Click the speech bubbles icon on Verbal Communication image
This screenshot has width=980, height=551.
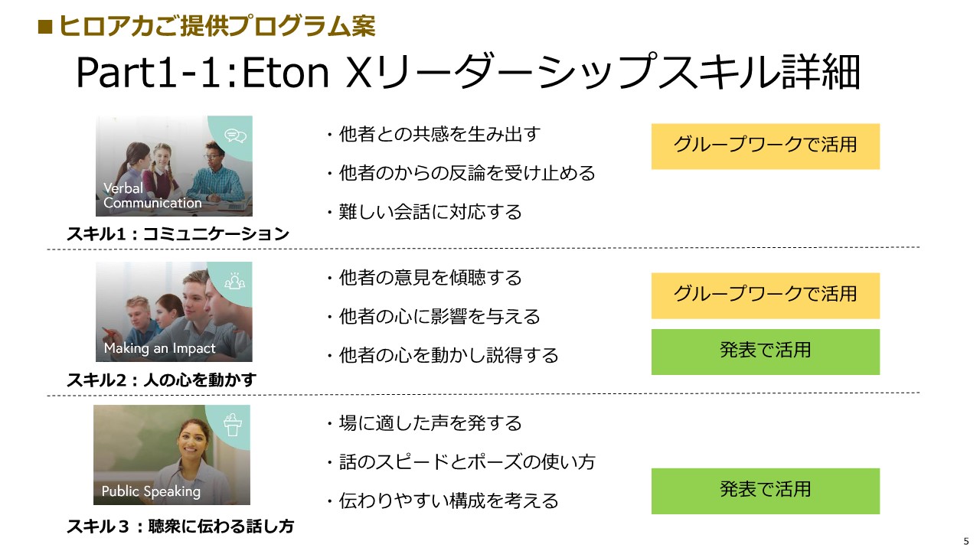[236, 135]
